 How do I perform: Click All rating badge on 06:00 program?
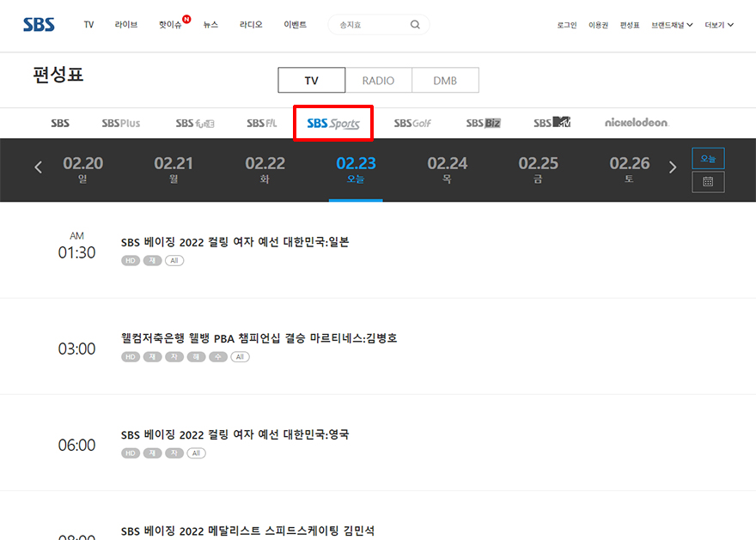tap(196, 453)
